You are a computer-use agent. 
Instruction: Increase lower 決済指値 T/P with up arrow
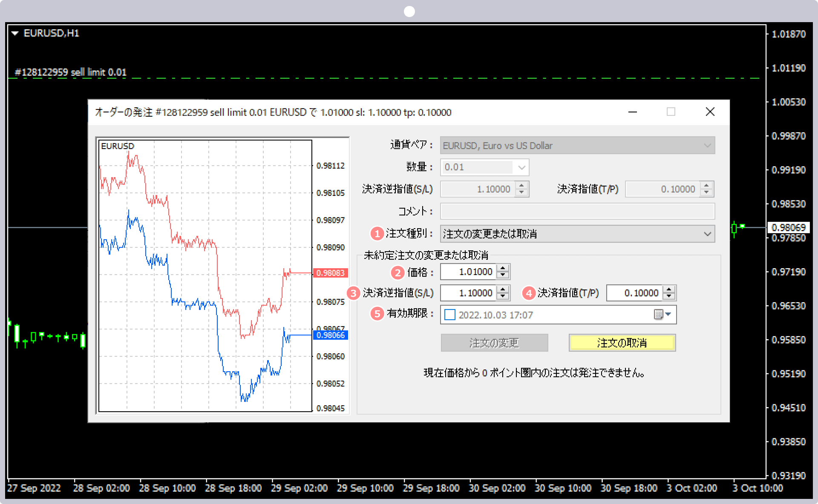pos(669,289)
